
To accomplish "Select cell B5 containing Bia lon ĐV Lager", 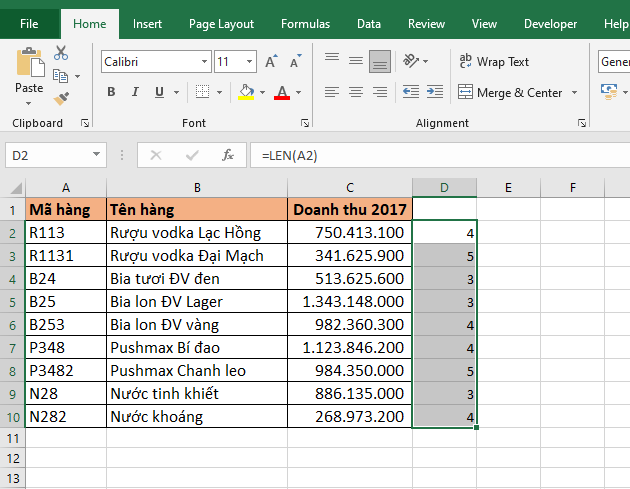I will pos(197,301).
